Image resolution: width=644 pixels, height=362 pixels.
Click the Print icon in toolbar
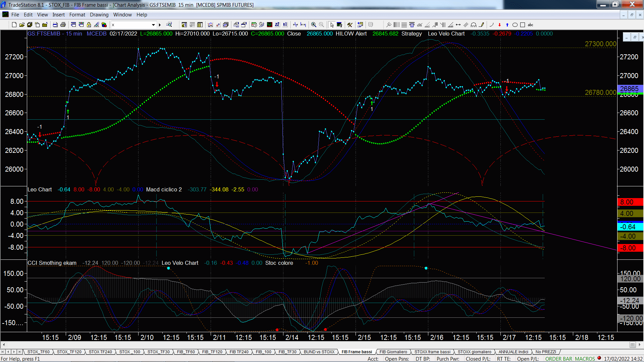(x=63, y=25)
